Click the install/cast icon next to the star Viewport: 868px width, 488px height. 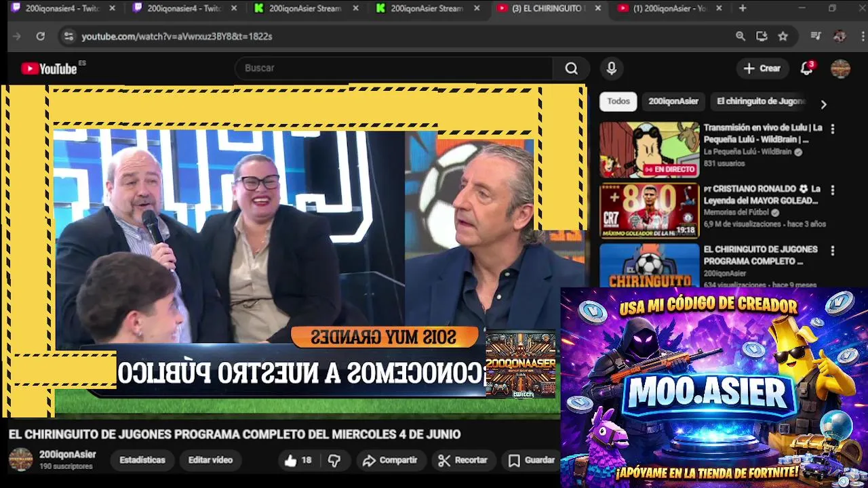point(762,37)
